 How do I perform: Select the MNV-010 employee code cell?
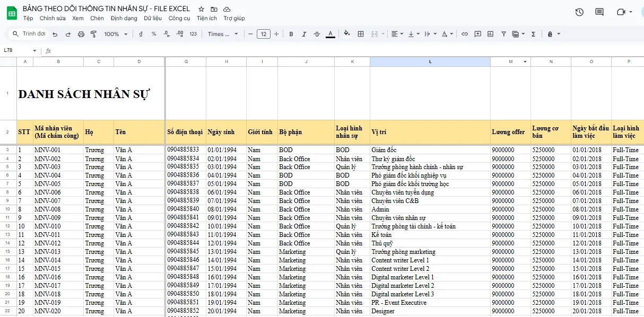click(58, 226)
